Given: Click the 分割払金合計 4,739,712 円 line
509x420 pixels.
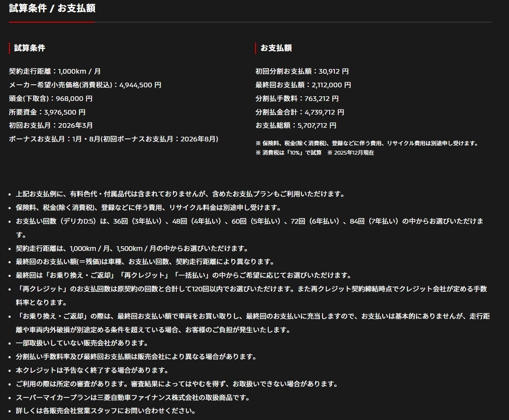Looking at the screenshot, I should 300,112.
